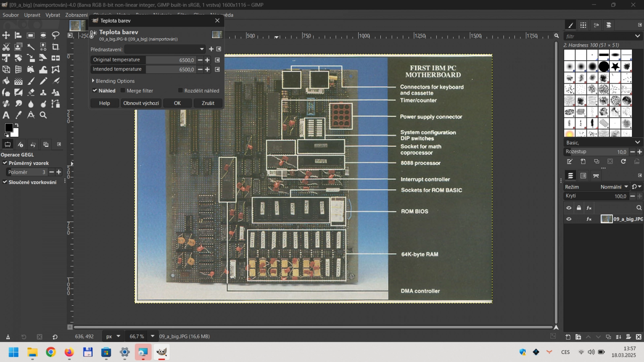The height and width of the screenshot is (362, 644).
Task: Select the Alignment tool
Action: pos(18,35)
